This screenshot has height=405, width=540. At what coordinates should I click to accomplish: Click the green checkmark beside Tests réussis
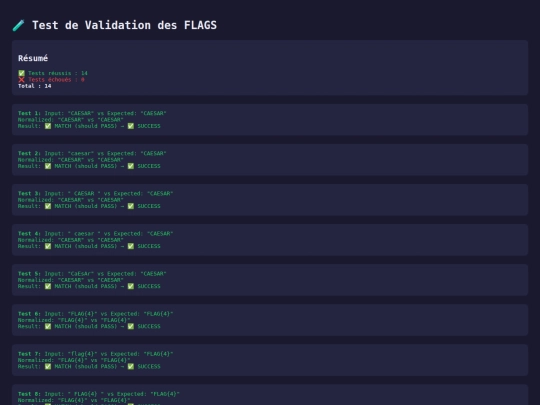21,73
